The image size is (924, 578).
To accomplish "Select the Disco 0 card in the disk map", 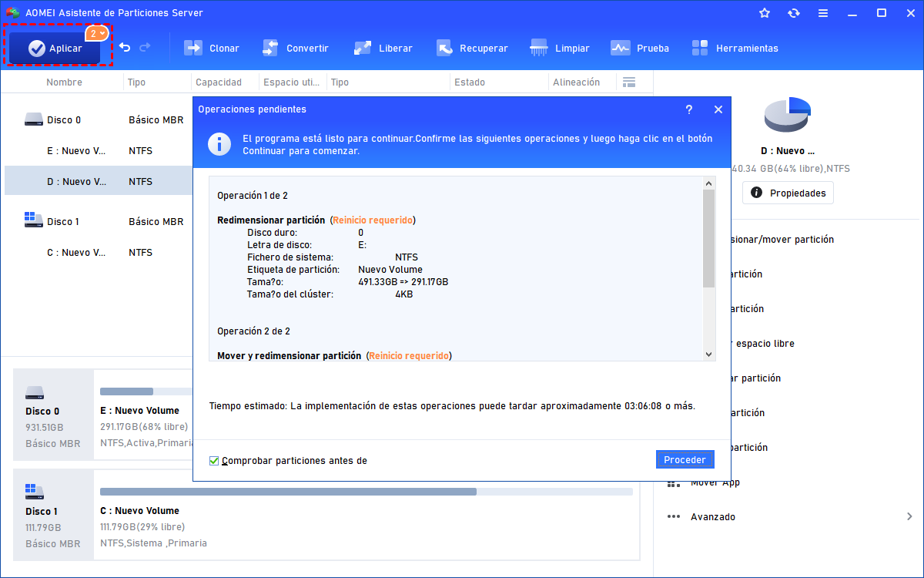I will [53, 415].
